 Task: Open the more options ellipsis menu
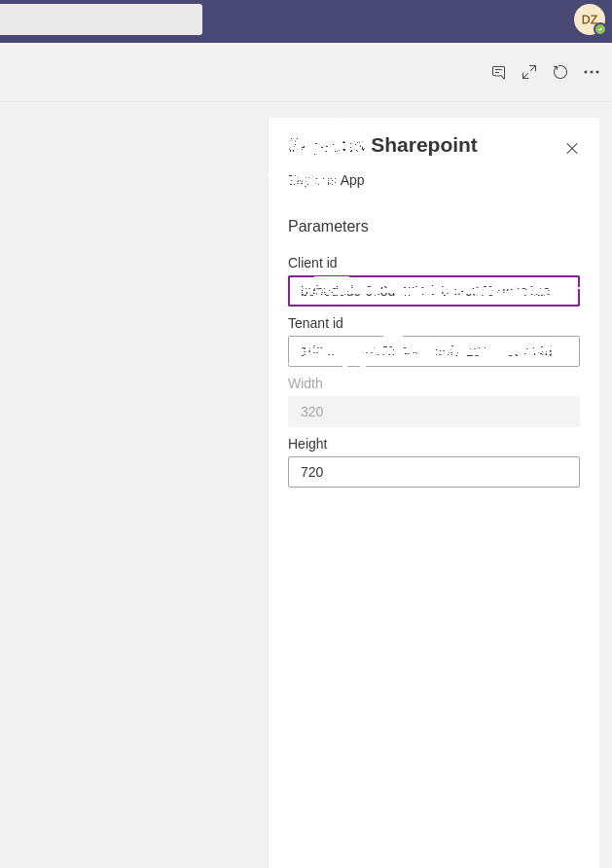[x=592, y=72]
